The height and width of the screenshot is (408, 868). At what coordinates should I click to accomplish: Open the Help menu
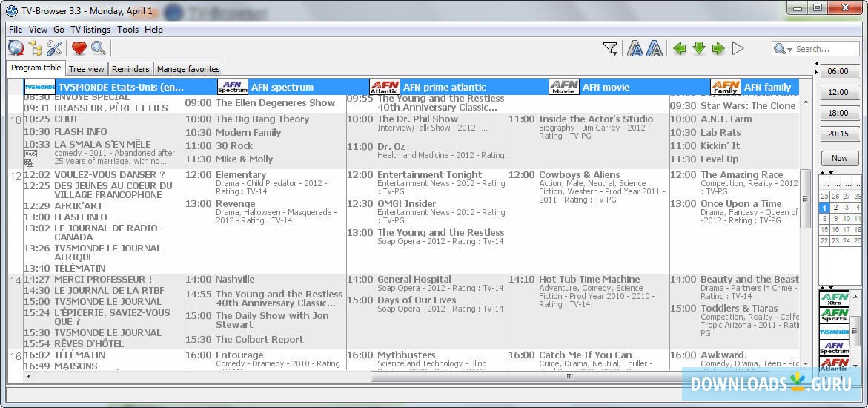154,30
